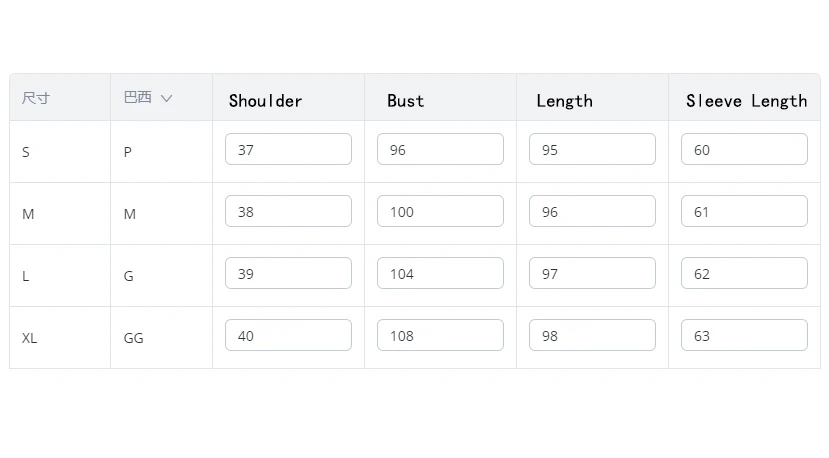Click the Shoulder field for size S

(x=288, y=150)
